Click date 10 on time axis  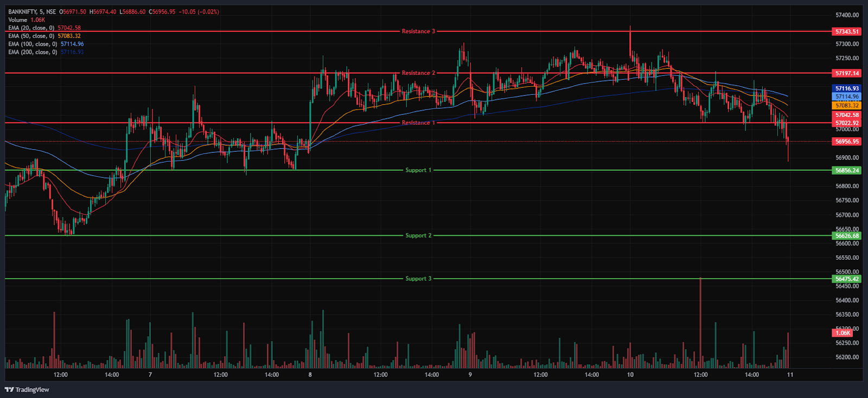[630, 375]
